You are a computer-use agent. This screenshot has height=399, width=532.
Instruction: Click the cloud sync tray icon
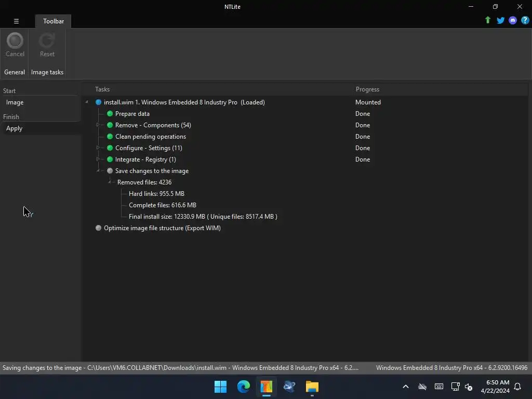click(x=422, y=387)
